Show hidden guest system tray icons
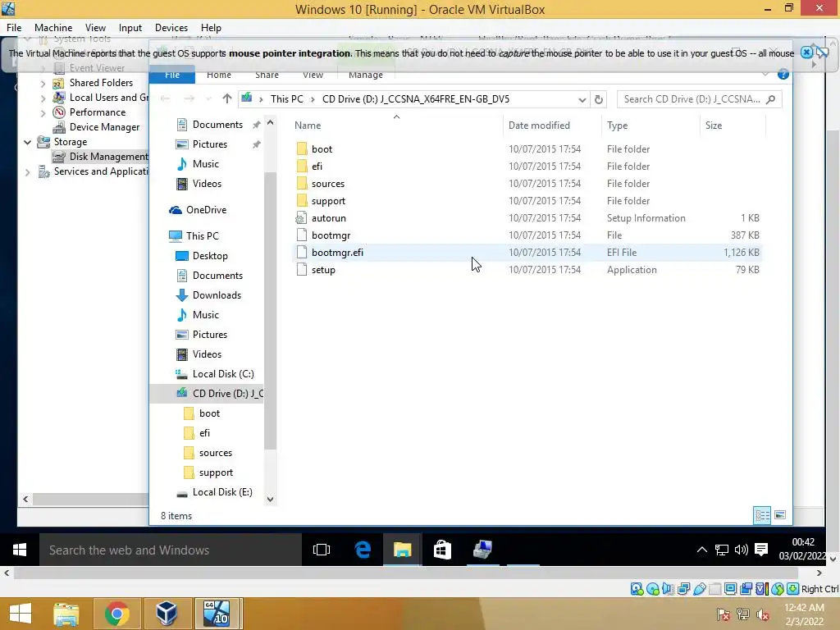The height and width of the screenshot is (630, 840). 702,550
